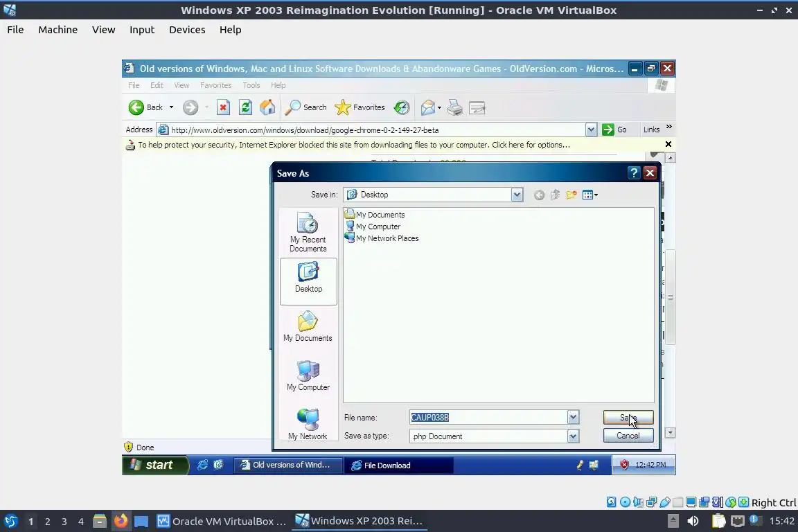
Task: Click the Edit page icon in IE toolbar
Action: 477,107
